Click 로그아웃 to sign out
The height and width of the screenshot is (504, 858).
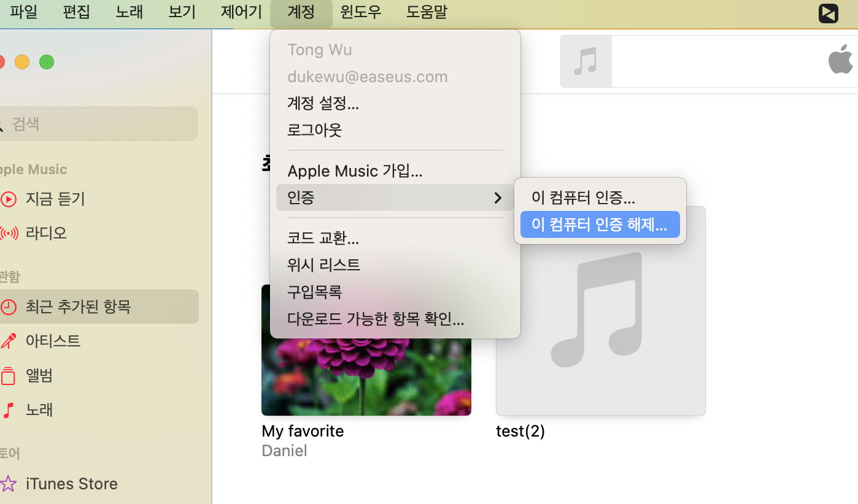click(x=314, y=129)
